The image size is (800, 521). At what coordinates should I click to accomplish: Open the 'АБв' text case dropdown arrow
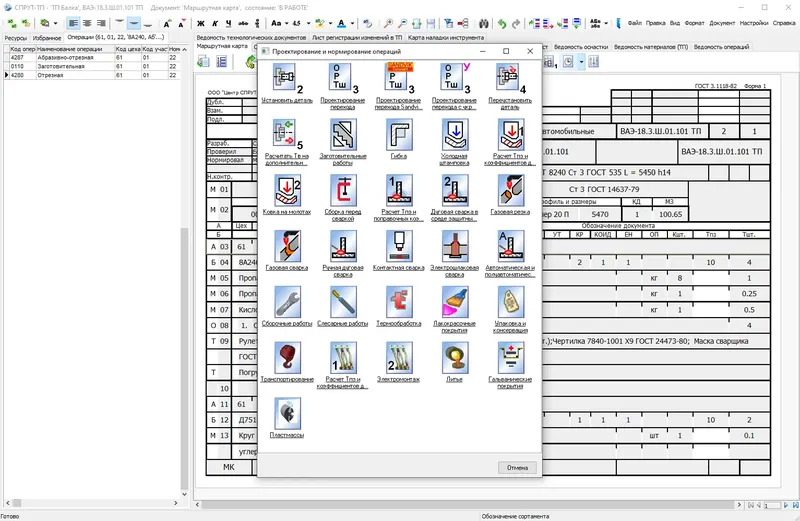coord(606,23)
